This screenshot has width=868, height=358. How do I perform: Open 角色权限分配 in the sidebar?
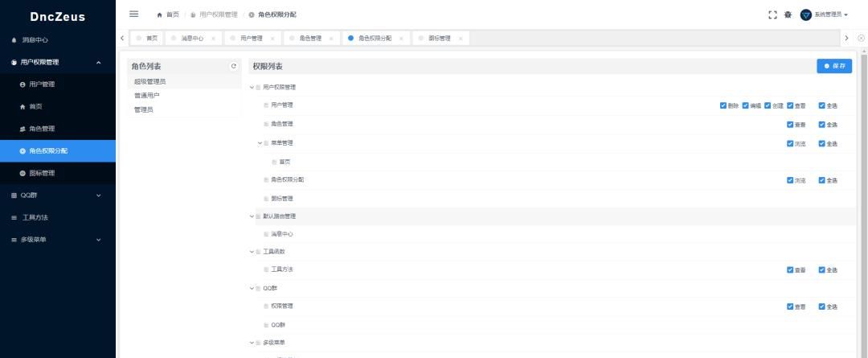click(x=58, y=150)
